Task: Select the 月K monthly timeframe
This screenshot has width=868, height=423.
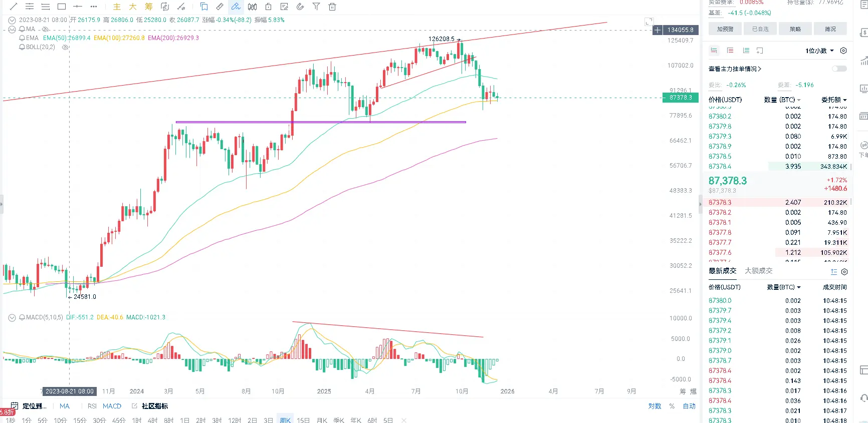Action: coord(322,420)
